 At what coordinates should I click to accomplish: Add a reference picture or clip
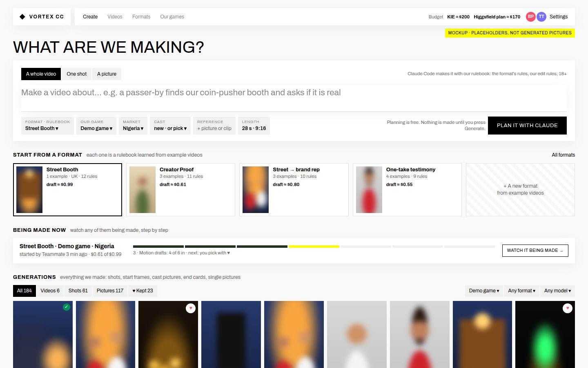pos(214,126)
